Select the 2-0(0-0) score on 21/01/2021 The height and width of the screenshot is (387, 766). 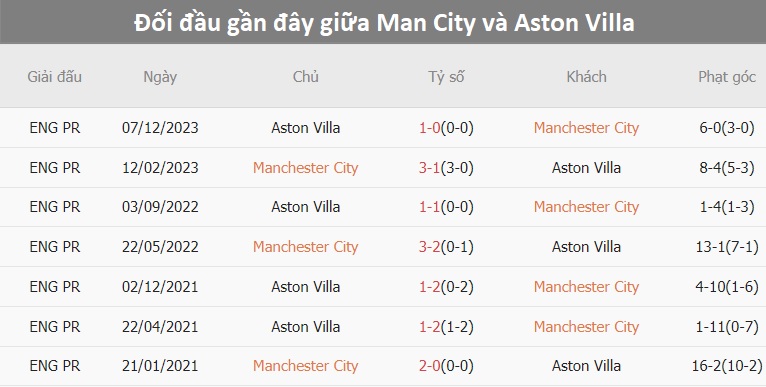446,366
